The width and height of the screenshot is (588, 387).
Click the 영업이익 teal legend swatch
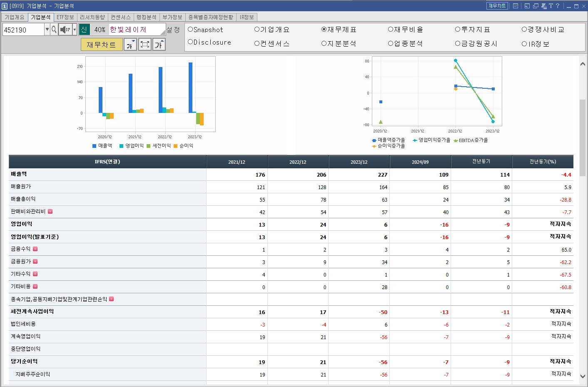[122, 146]
